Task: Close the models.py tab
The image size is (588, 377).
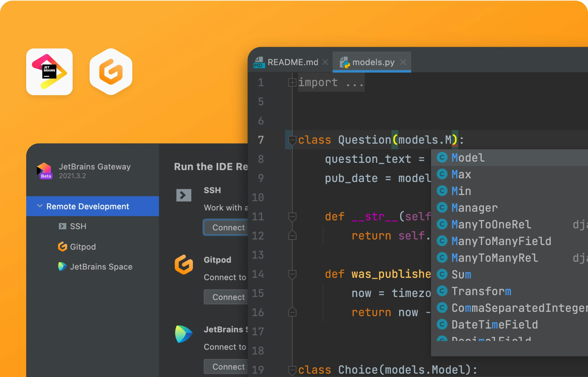Action: [403, 62]
